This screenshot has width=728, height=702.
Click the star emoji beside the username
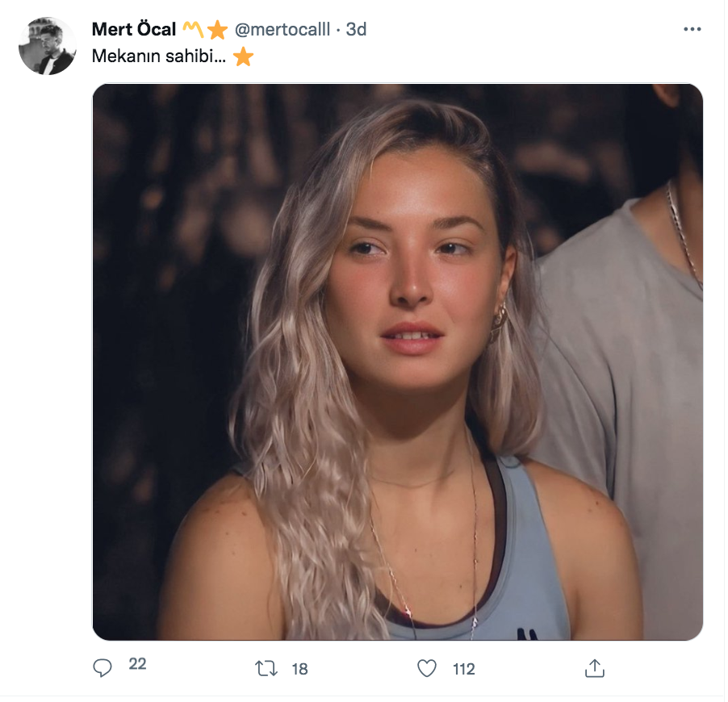point(217,30)
